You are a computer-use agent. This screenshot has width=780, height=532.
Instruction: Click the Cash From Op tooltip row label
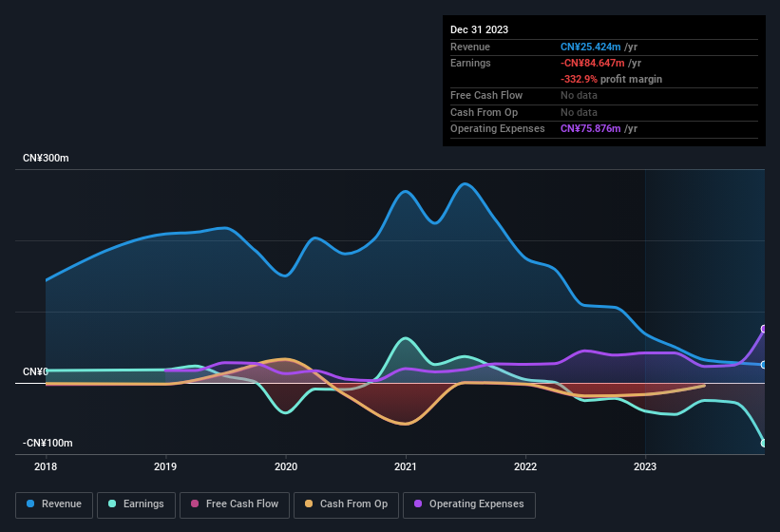click(x=484, y=112)
